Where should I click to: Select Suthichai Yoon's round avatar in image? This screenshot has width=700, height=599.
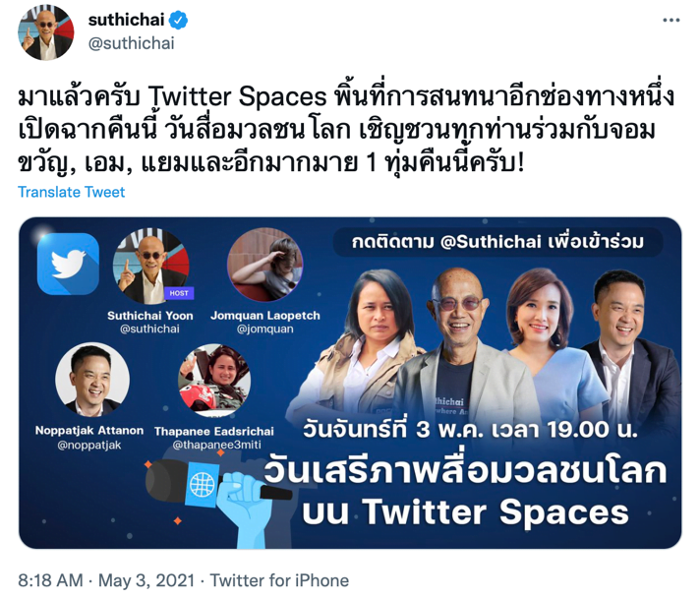[x=150, y=266]
